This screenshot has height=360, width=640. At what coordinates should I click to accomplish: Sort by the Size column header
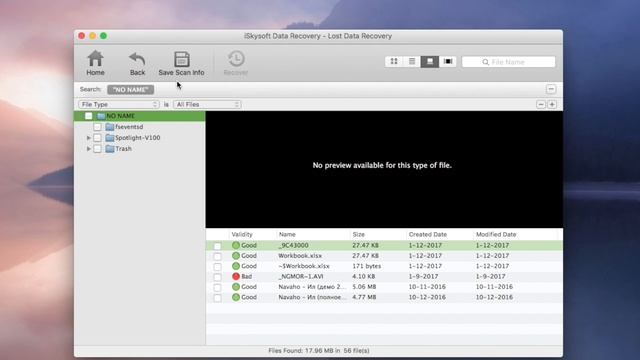[x=358, y=234]
